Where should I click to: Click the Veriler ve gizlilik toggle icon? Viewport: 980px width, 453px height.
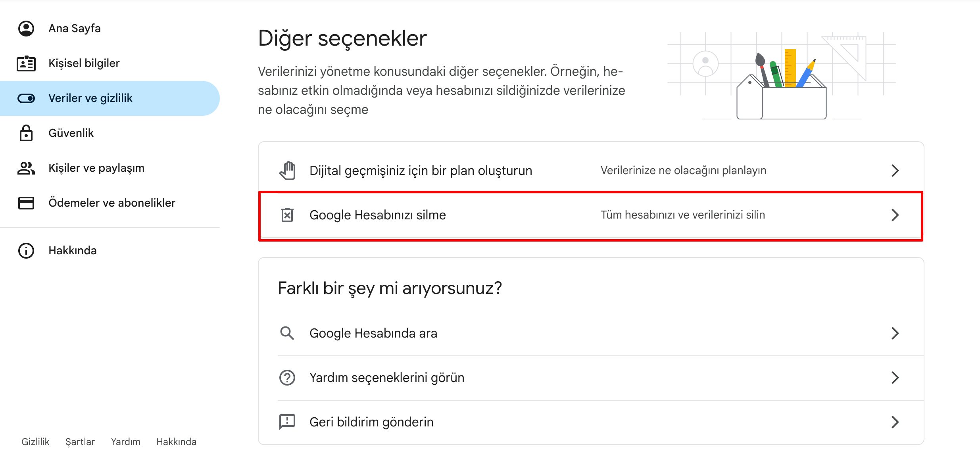[26, 98]
